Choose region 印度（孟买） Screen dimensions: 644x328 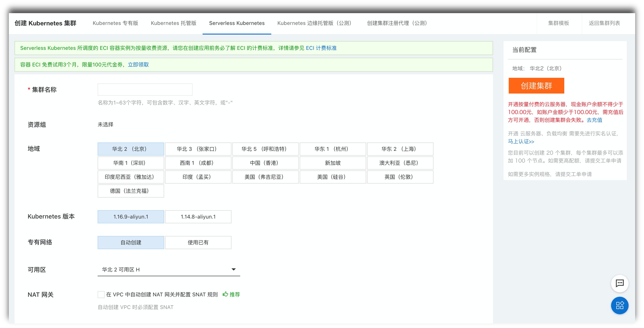(198, 177)
